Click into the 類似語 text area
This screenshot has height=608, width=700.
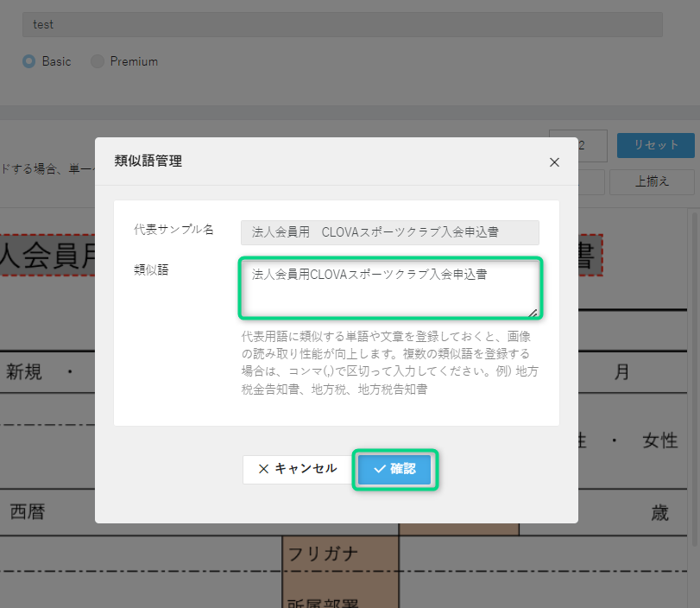tap(389, 288)
